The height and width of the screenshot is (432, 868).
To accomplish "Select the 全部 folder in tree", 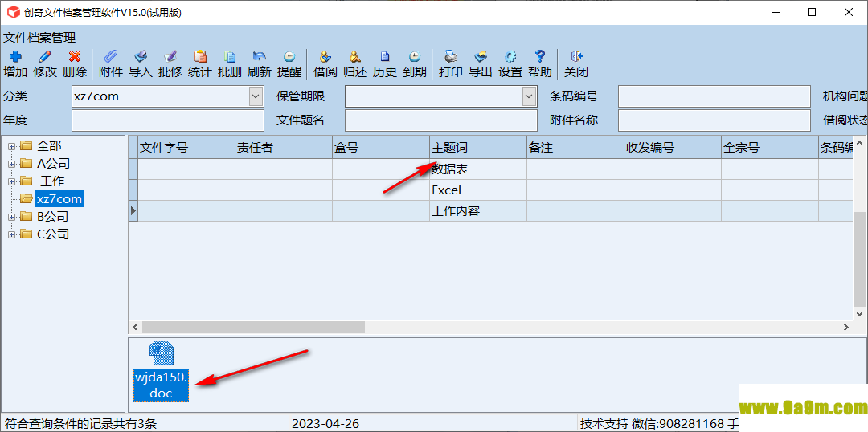I will tap(49, 146).
